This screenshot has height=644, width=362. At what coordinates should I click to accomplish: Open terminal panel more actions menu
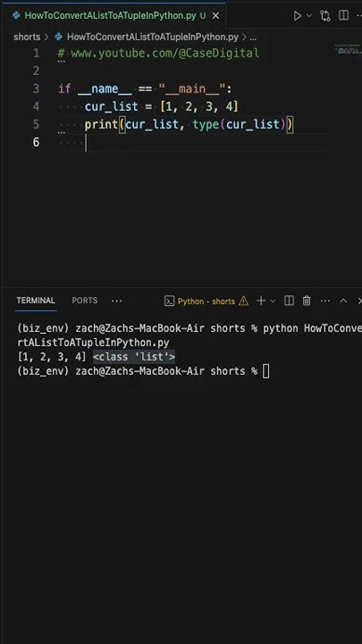click(x=325, y=301)
